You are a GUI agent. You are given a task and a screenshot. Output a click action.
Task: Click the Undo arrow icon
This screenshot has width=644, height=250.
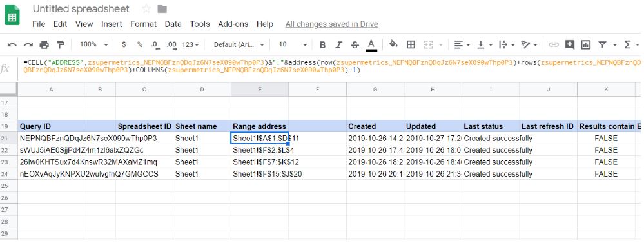pyautogui.click(x=12, y=44)
